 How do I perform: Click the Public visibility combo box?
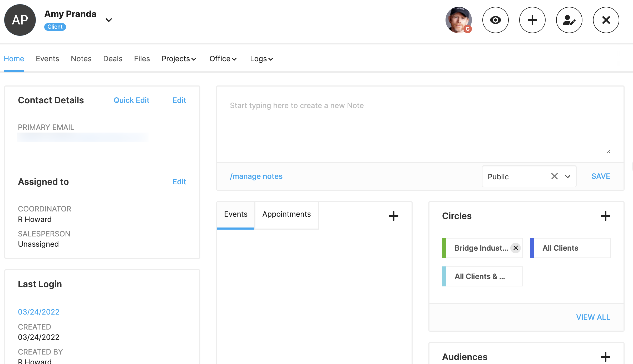point(529,176)
